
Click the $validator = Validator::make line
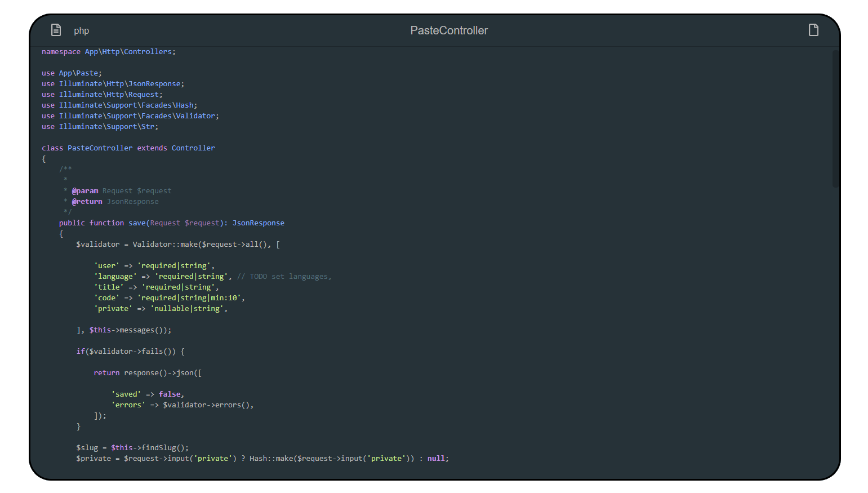point(178,245)
